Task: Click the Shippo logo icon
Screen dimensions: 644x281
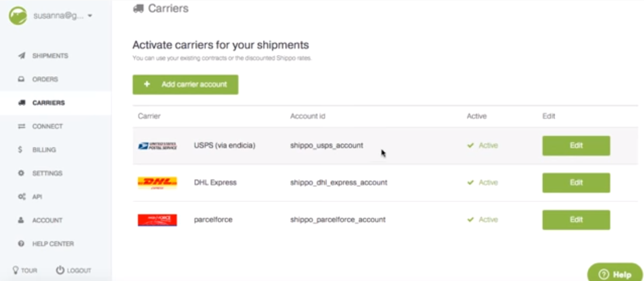Action: point(18,15)
